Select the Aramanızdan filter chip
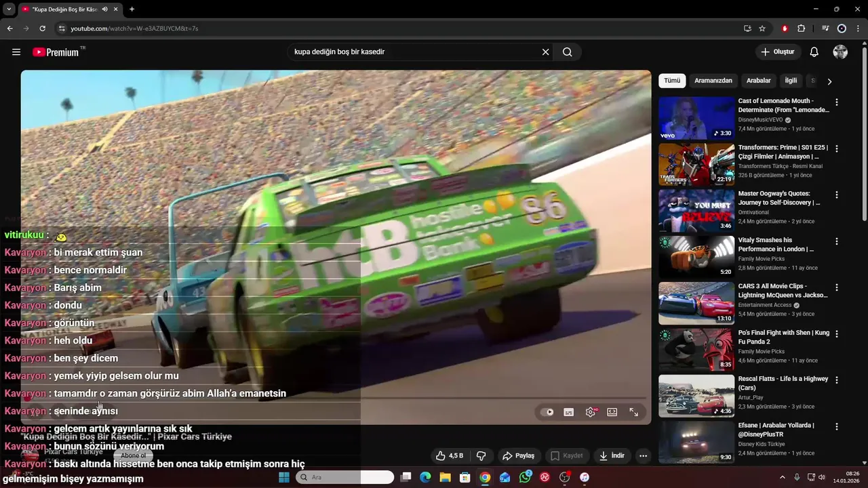Image resolution: width=868 pixels, height=488 pixels. [713, 81]
